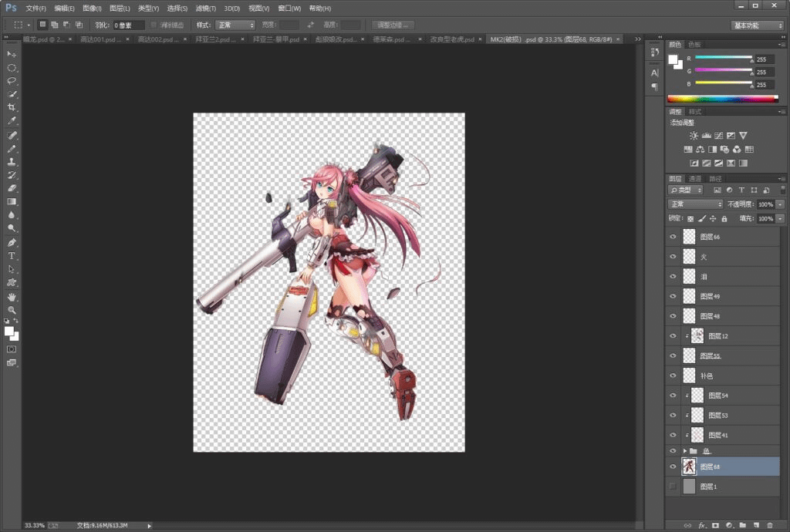Select the 图层 55 layer thumbnail
The width and height of the screenshot is (790, 532).
click(689, 356)
